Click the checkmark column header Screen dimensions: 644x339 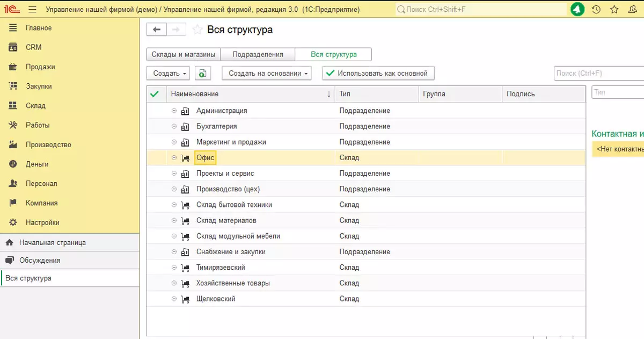(x=155, y=94)
